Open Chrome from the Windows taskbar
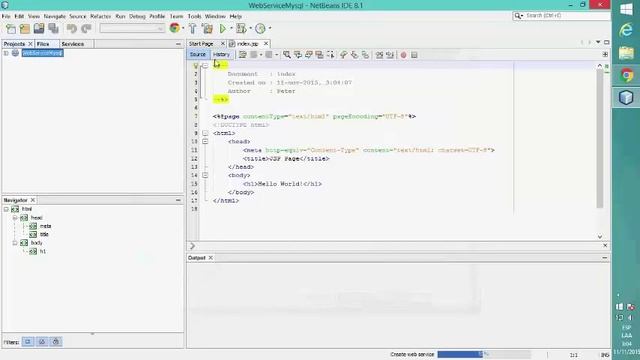The width and height of the screenshot is (640, 360). [627, 76]
